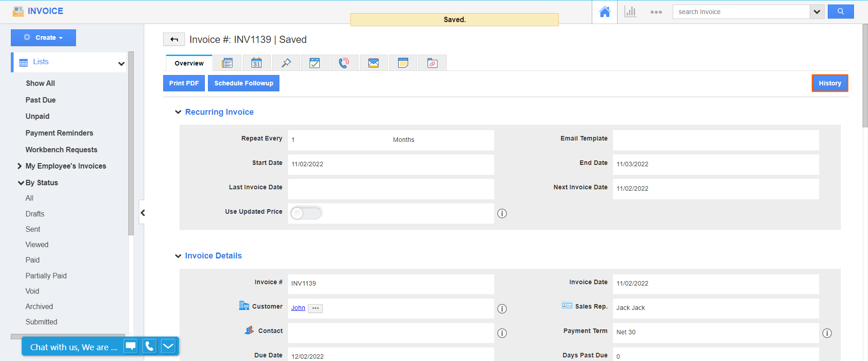
Task: Click the History button
Action: point(830,83)
